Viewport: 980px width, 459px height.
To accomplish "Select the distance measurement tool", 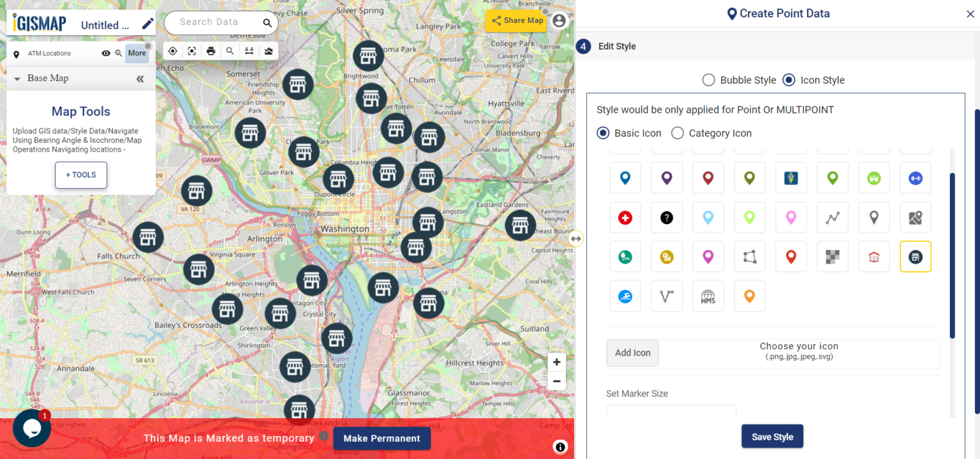I will pos(249,50).
